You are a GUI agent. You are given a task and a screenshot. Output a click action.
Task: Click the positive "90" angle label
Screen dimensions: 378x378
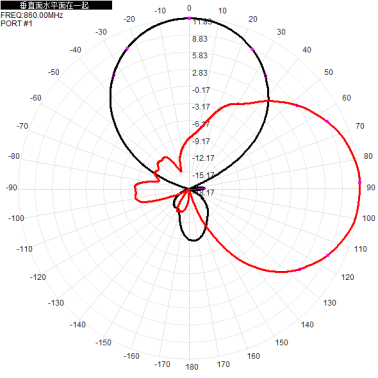point(371,187)
